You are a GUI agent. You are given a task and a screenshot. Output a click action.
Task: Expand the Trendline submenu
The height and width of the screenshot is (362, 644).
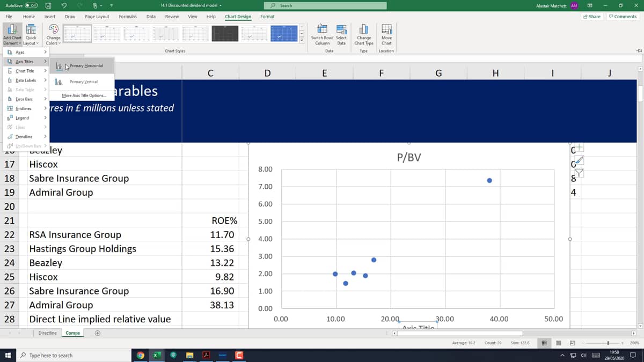[x=25, y=137]
